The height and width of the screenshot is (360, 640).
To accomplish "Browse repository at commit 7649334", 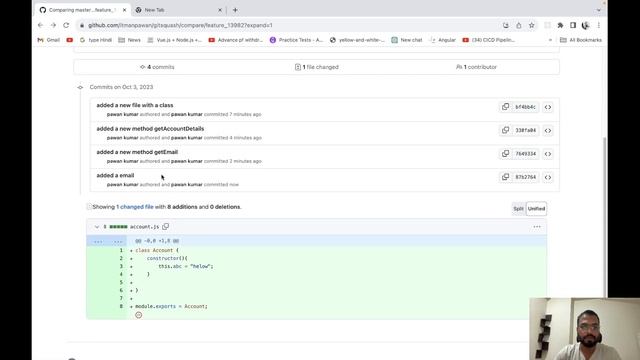I will 548,153.
